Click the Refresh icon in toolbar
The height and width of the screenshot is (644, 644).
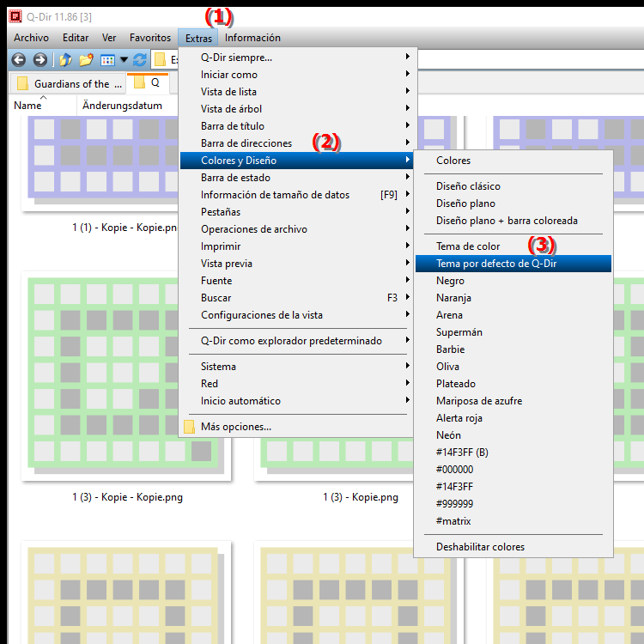140,60
